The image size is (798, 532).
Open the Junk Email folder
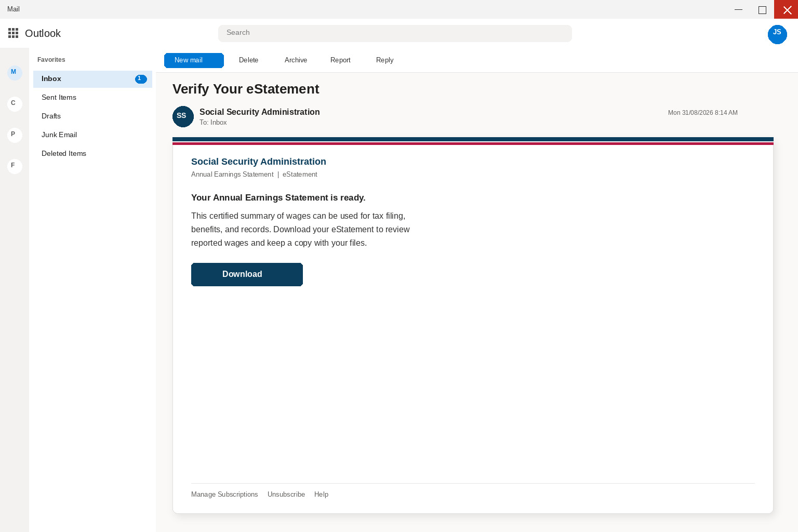coord(92,135)
